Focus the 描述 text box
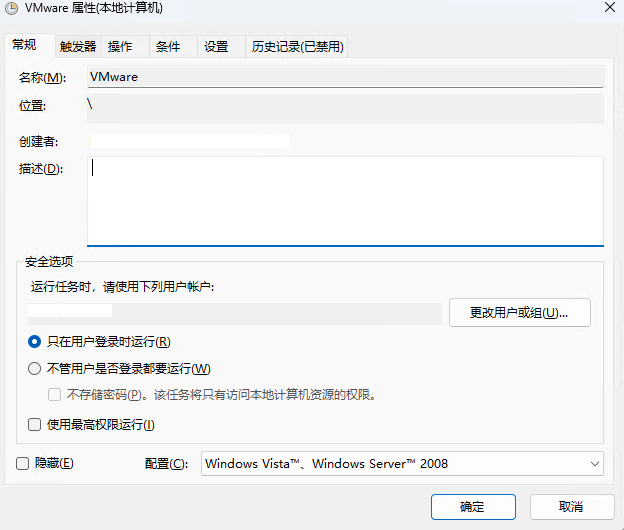 pos(344,200)
